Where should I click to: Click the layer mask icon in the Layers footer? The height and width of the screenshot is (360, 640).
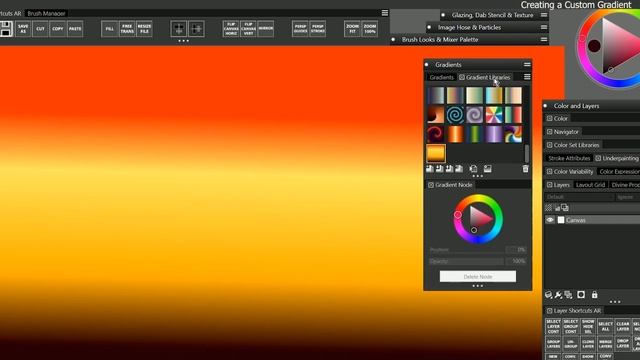point(581,295)
